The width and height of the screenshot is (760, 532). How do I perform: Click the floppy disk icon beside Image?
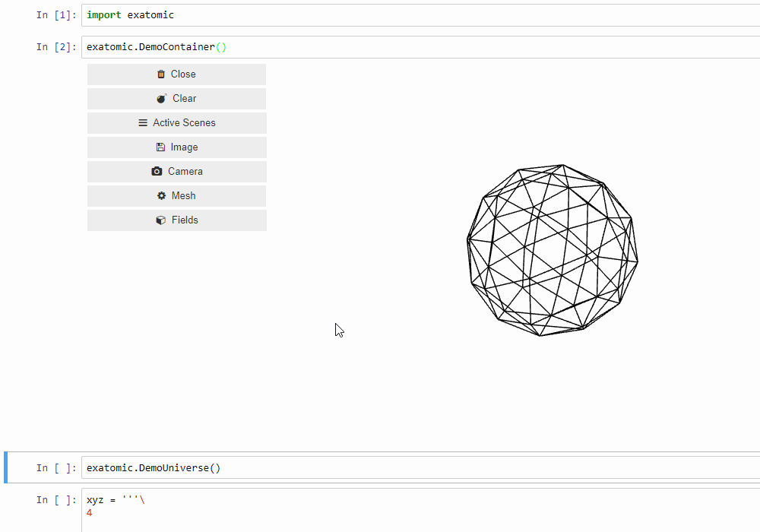[x=160, y=147]
